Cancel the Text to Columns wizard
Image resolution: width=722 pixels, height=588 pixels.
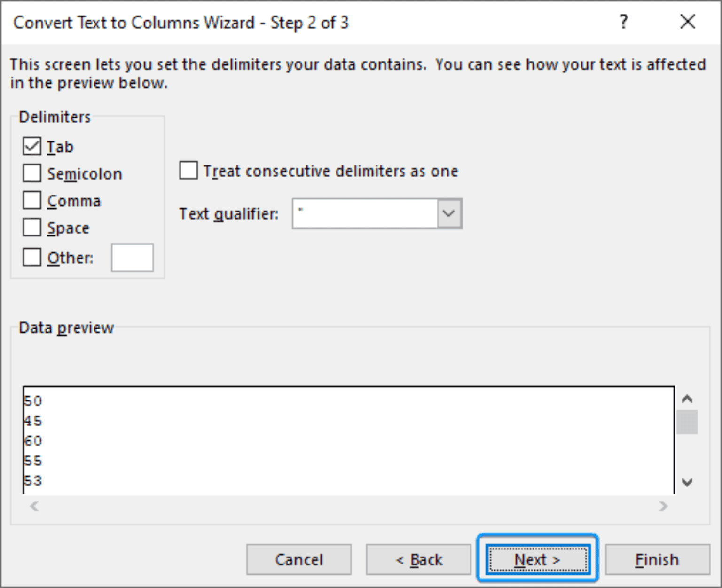(298, 559)
